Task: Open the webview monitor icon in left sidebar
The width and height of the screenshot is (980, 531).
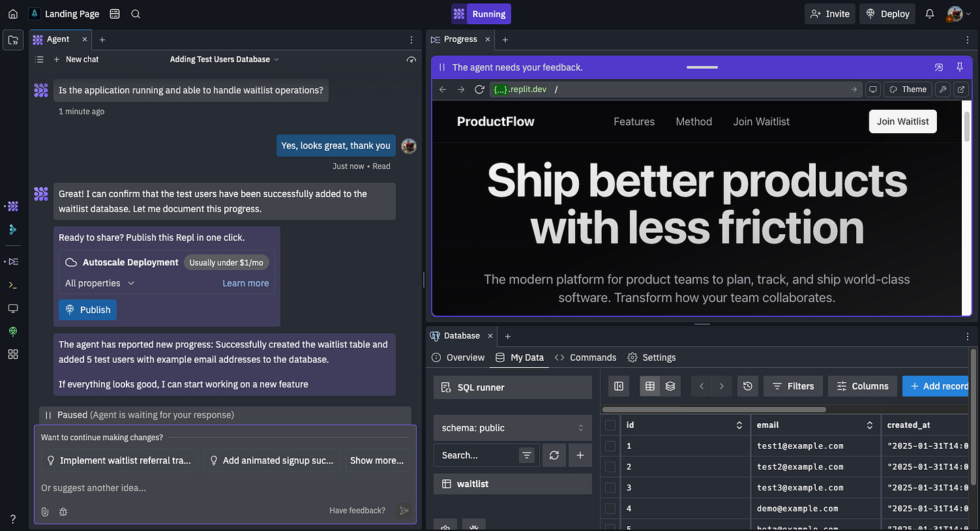Action: pos(13,308)
